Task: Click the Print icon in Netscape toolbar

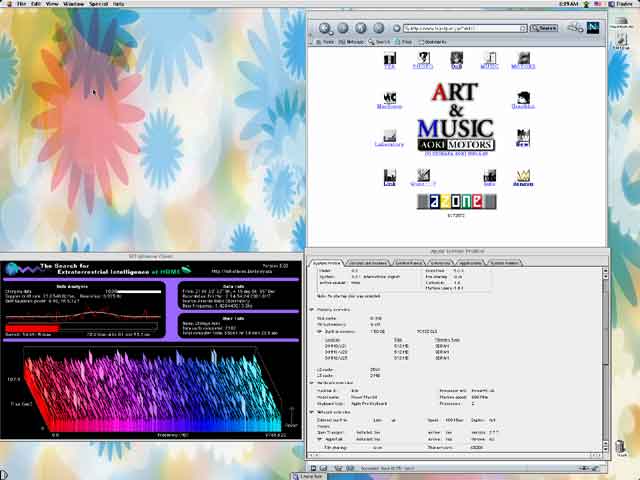Action: (575, 28)
